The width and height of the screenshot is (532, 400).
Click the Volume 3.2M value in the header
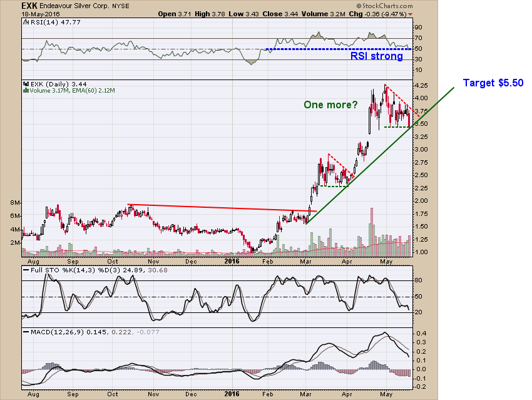tap(323, 14)
